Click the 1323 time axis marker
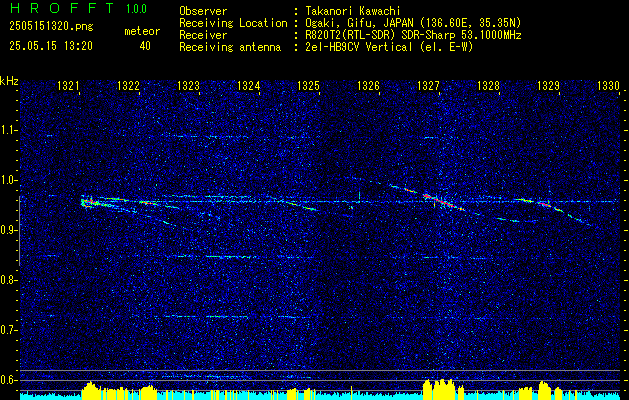This screenshot has width=629, height=400. pos(189,85)
